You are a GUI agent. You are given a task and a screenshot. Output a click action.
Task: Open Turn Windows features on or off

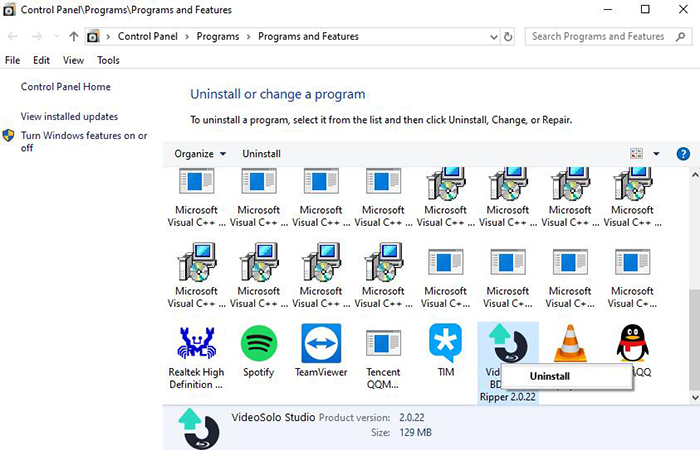point(84,142)
